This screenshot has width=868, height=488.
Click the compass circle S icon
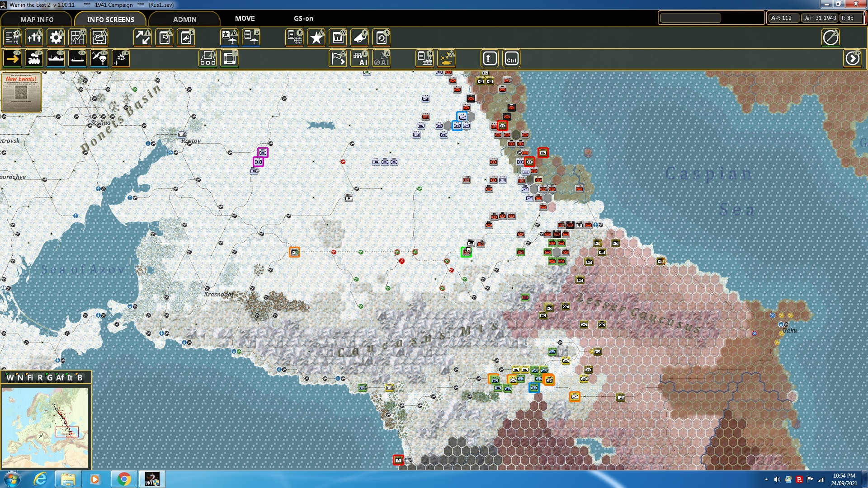(x=830, y=38)
